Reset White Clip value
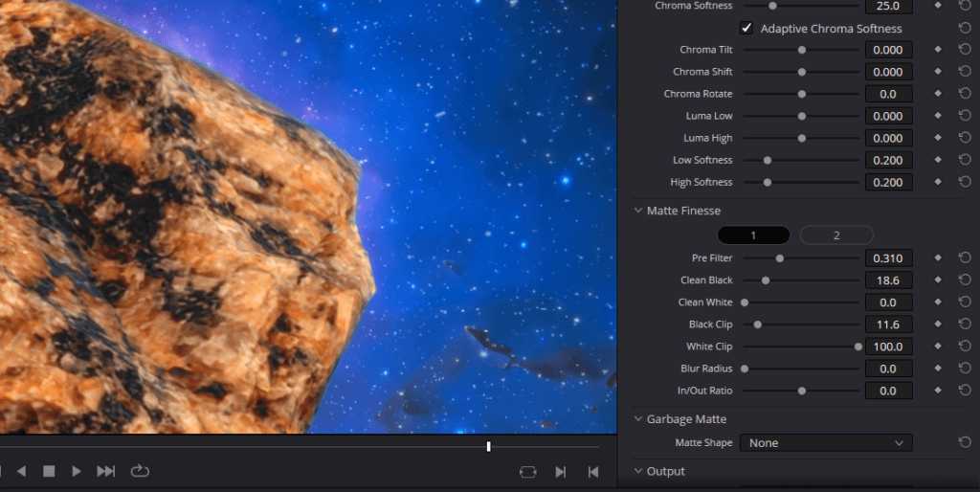 tap(965, 346)
